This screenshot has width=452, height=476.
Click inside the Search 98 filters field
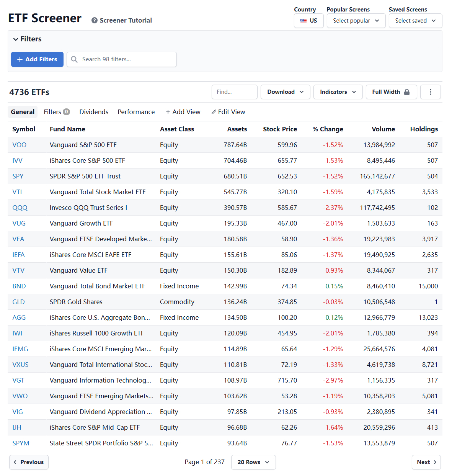pyautogui.click(x=122, y=59)
